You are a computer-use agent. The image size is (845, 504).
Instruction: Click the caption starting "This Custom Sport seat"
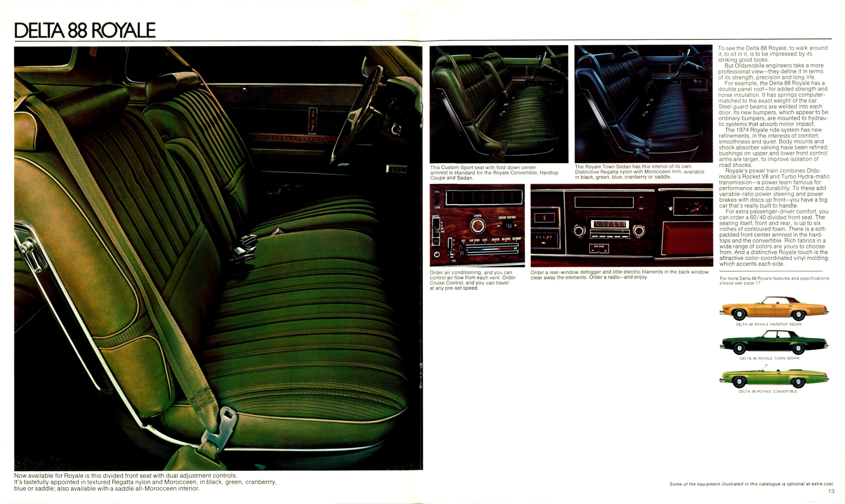click(x=494, y=173)
